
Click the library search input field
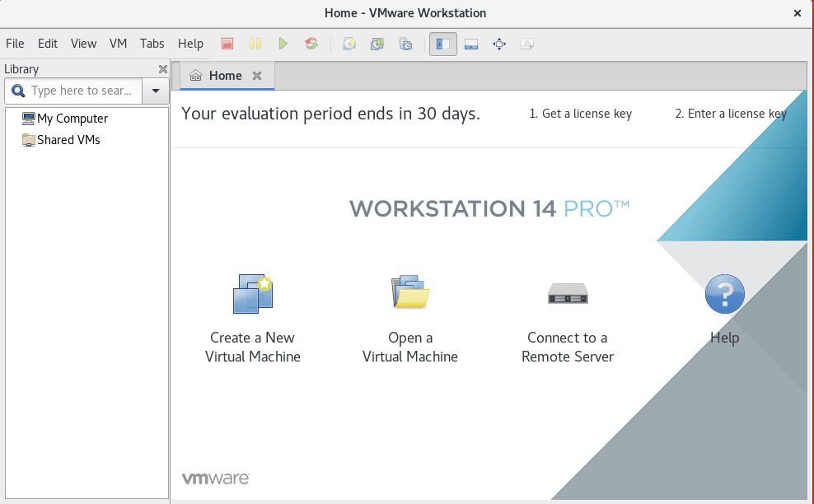[x=78, y=91]
